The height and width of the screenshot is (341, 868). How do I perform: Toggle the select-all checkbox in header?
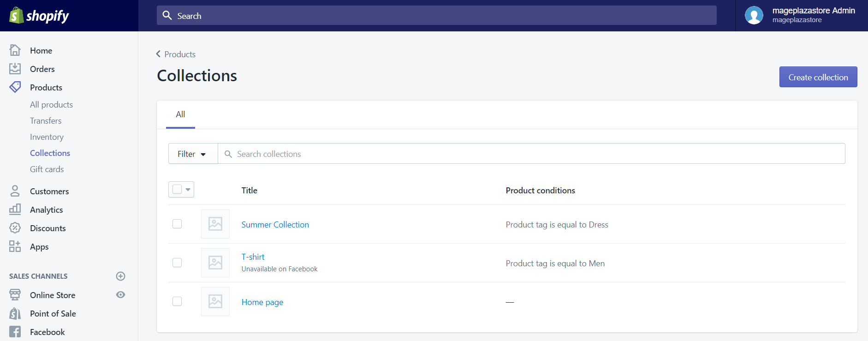point(177,189)
